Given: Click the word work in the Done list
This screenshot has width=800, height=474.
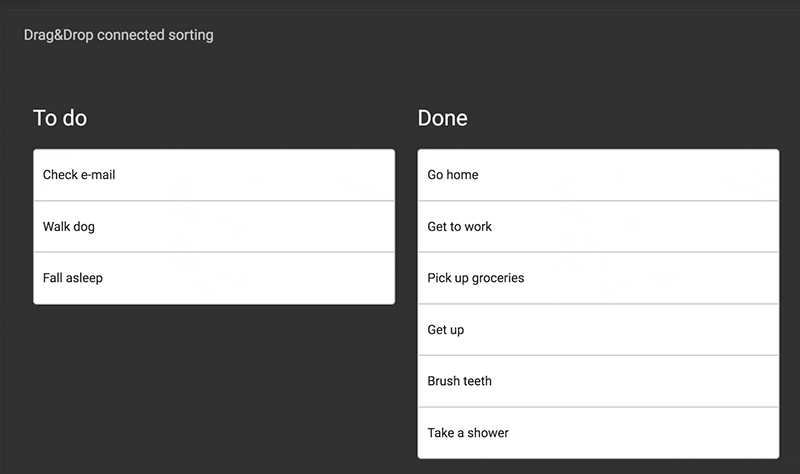Looking at the screenshot, I should [x=478, y=227].
